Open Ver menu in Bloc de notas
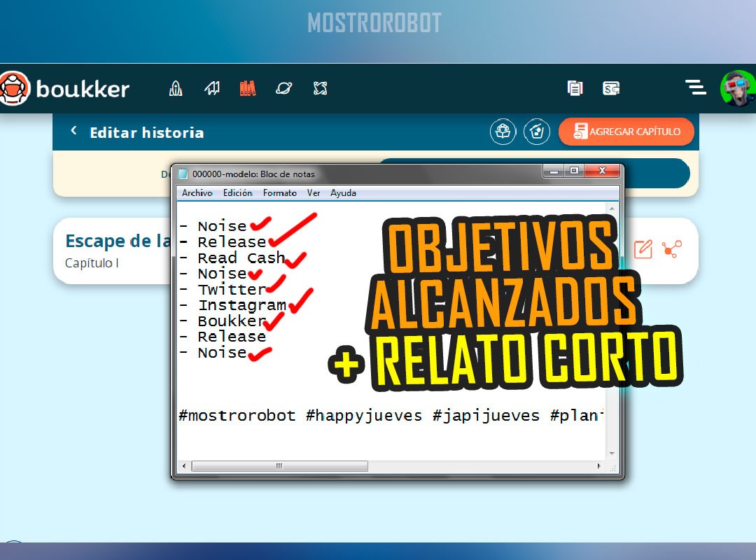 point(314,193)
